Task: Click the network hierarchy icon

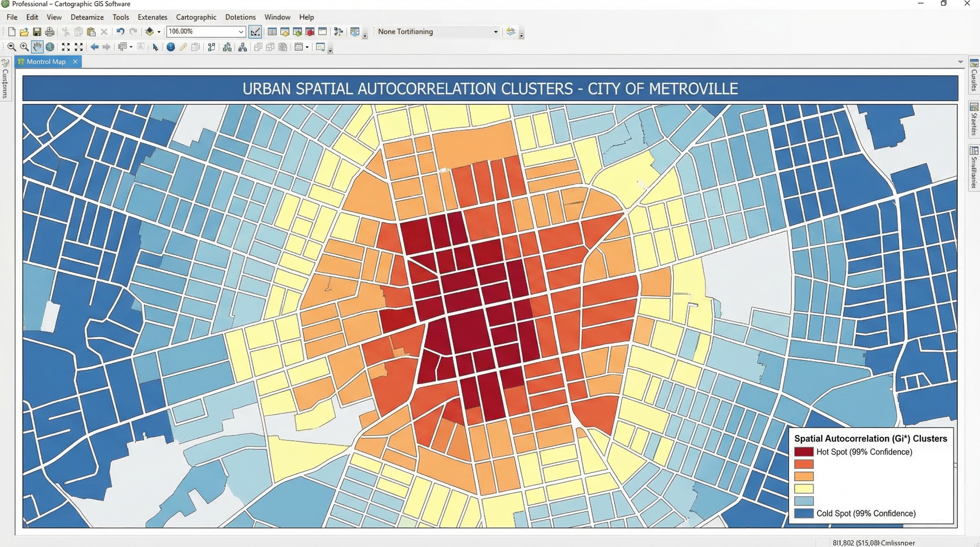Action: (x=242, y=47)
